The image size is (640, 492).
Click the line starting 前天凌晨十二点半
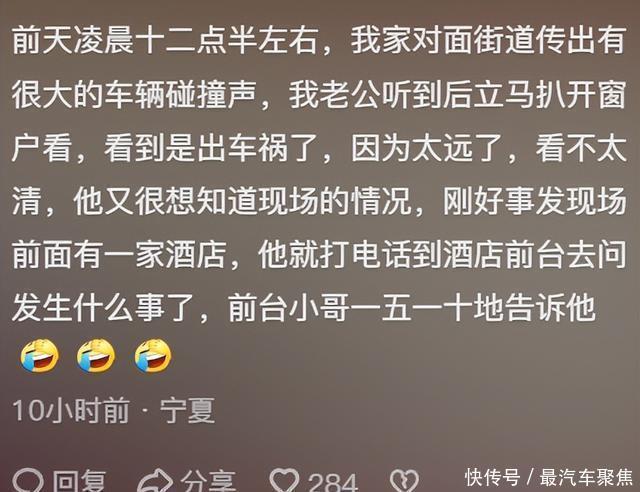(x=319, y=40)
